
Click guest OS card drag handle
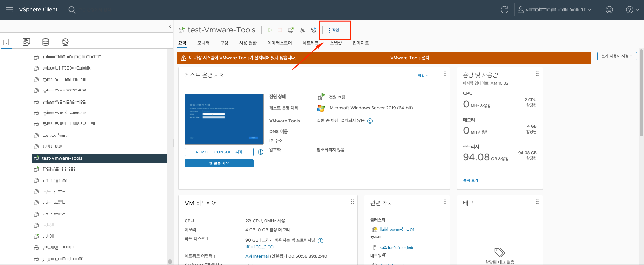[445, 74]
